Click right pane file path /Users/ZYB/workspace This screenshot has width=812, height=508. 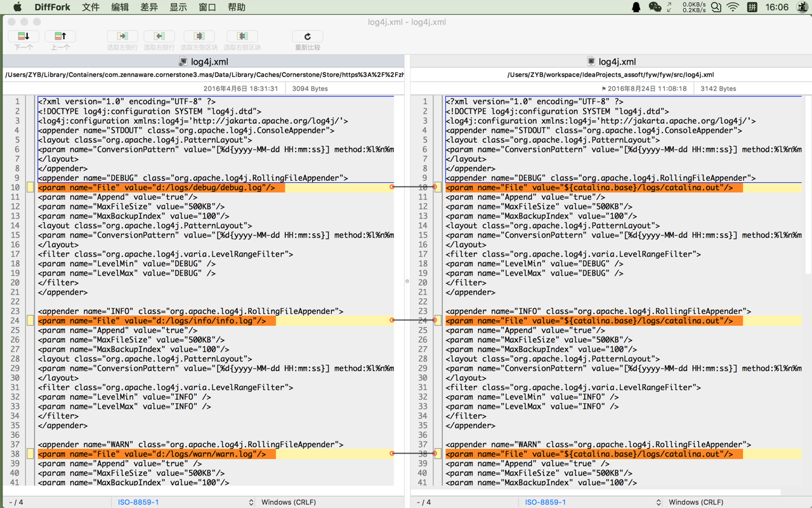coord(610,75)
